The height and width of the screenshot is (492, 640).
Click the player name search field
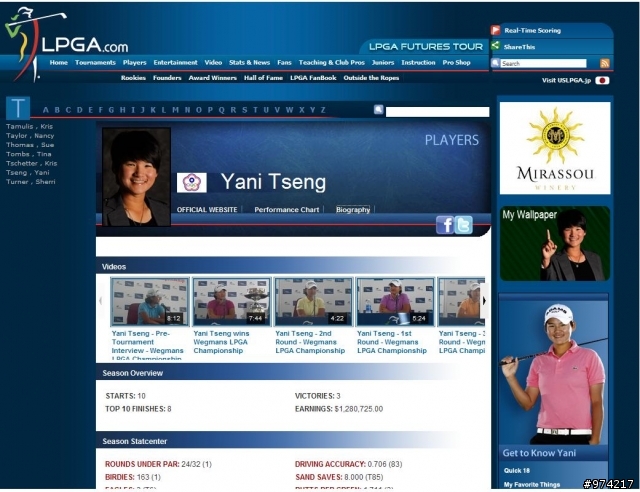coord(437,112)
